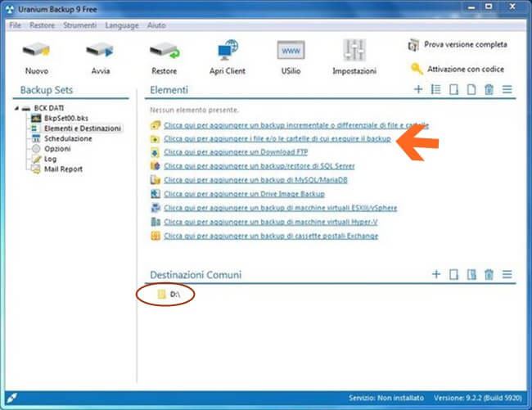Open the Strumenti menu
The width and height of the screenshot is (532, 410).
point(79,25)
